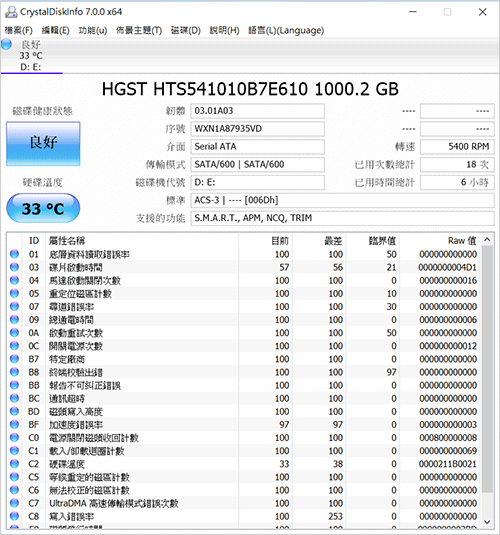Click the standard field ACS-3
This screenshot has height=535, width=500.
click(x=342, y=200)
